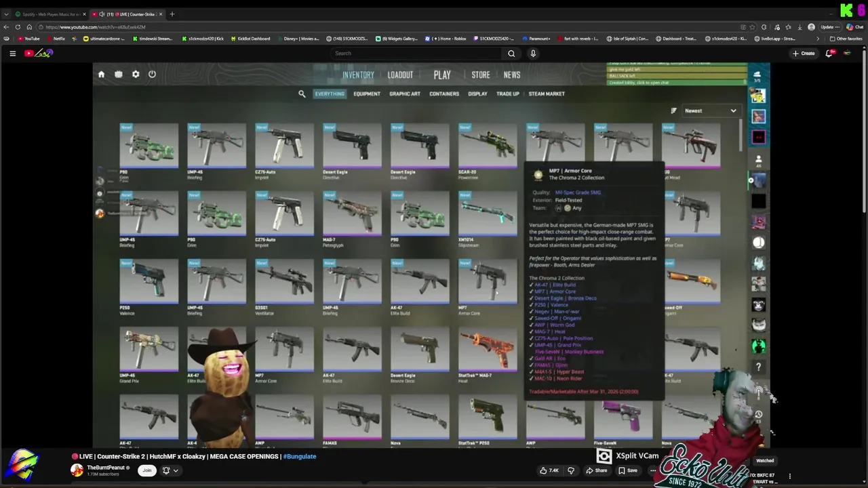Go back with the browser back arrow
This screenshot has height=488, width=868.
(6, 27)
